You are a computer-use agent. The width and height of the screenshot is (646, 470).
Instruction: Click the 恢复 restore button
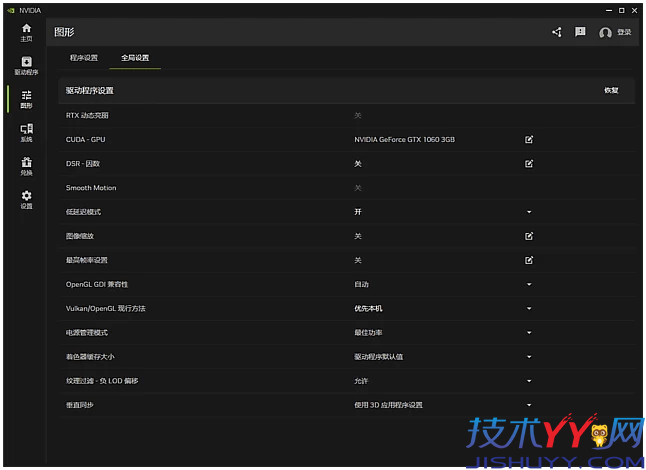coord(611,90)
